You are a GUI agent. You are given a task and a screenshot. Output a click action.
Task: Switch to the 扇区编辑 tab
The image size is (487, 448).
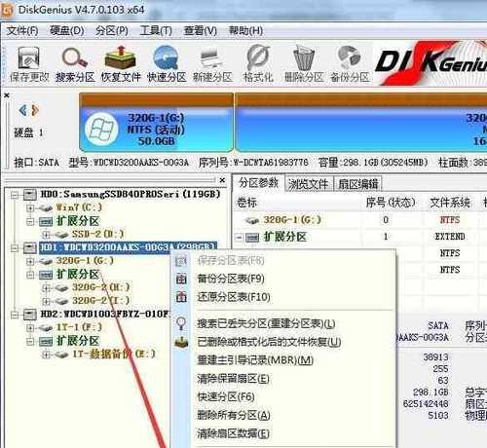tap(358, 184)
